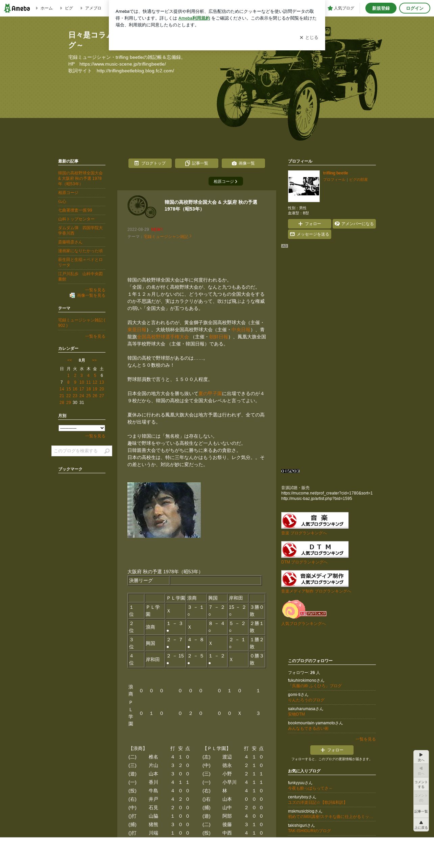Image resolution: width=434 pixels, height=868 pixels.
Task: Click the 上に戻る arrow button
Action: 421,825
